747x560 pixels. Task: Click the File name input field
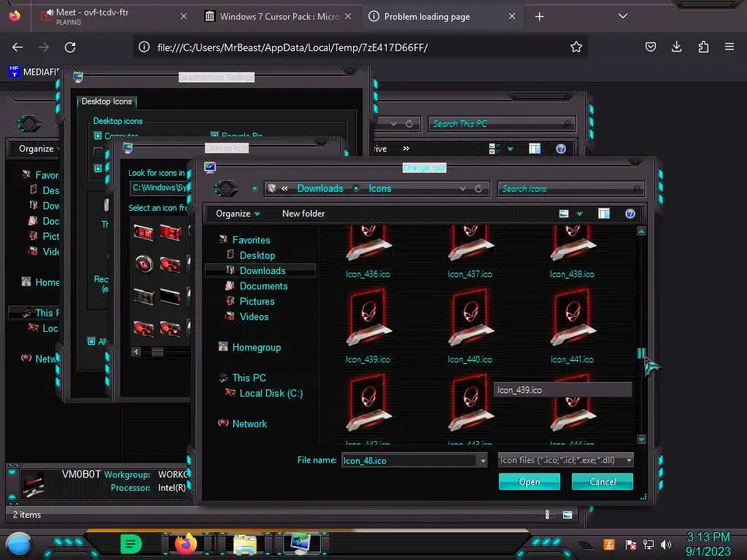409,461
